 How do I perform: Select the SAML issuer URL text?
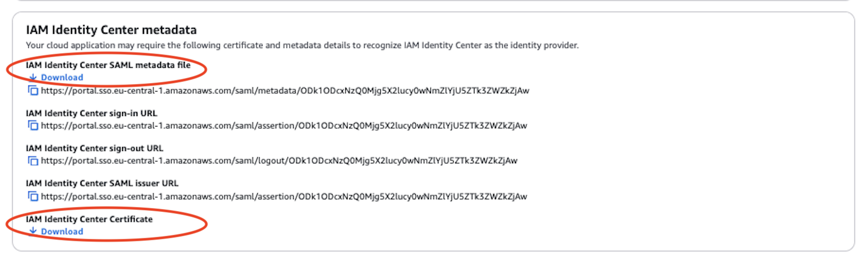coord(284,196)
